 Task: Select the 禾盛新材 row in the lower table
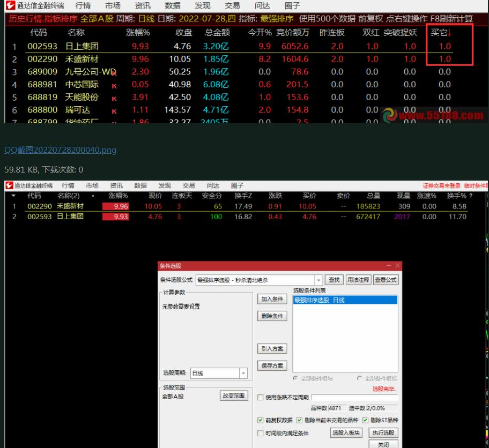point(240,206)
